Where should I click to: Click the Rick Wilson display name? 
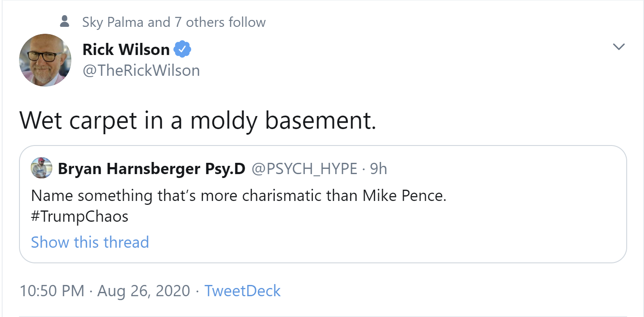(x=126, y=50)
